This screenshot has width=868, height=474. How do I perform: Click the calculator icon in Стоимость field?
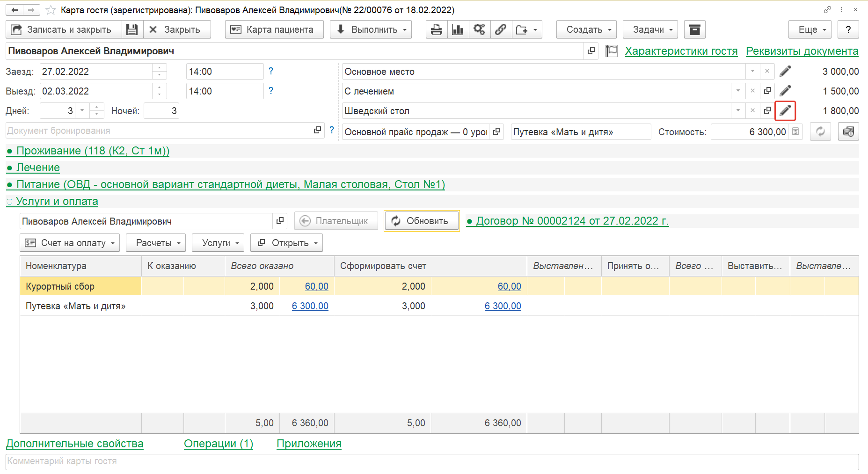click(795, 132)
